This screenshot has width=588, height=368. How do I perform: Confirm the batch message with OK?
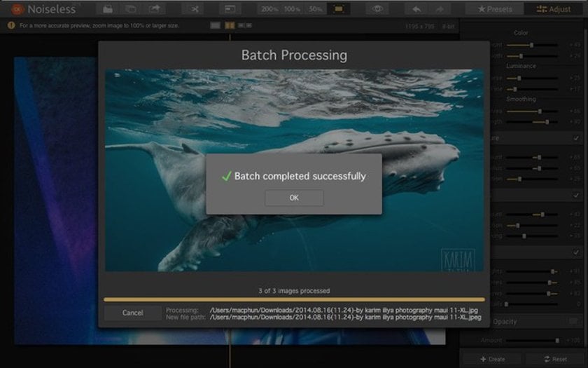tap(294, 198)
